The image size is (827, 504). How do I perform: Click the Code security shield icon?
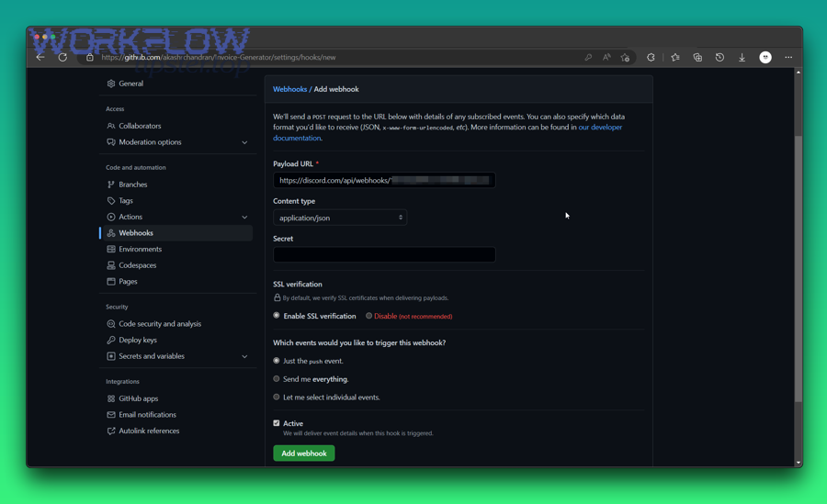[111, 324]
